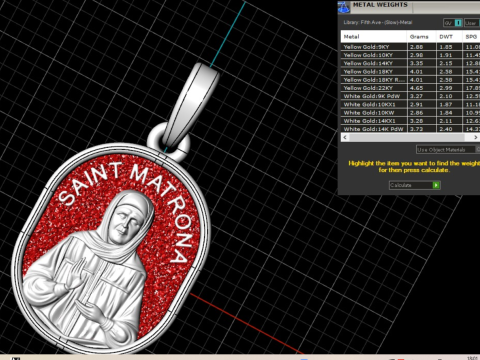Click the 2.98 grams cell

tap(422, 55)
